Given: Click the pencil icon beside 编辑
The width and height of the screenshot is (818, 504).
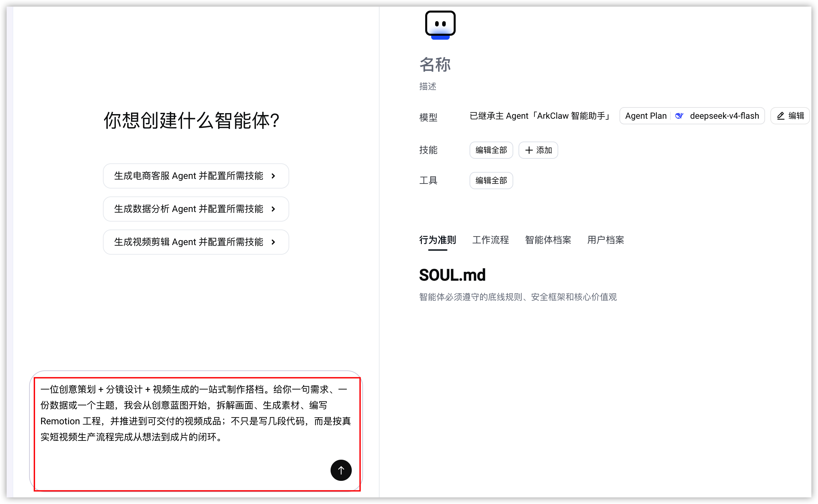Looking at the screenshot, I should pyautogui.click(x=780, y=116).
